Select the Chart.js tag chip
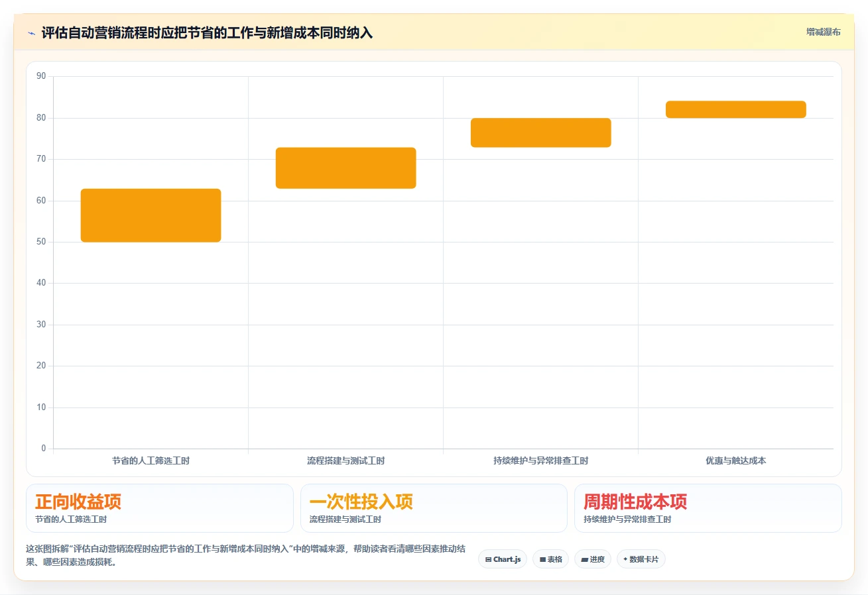The image size is (868, 595). (503, 559)
